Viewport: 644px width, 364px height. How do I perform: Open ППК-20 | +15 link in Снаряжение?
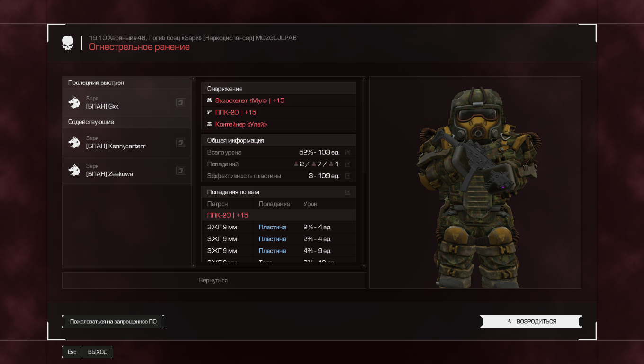pyautogui.click(x=235, y=112)
